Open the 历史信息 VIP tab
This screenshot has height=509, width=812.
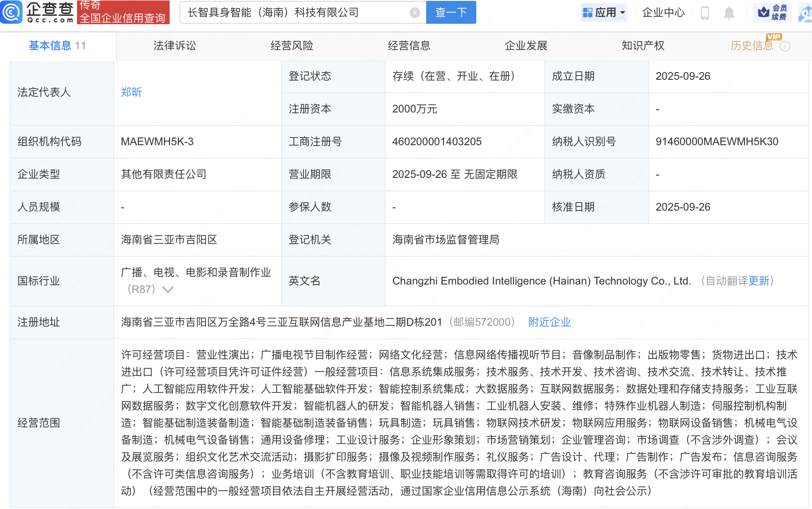pos(752,46)
